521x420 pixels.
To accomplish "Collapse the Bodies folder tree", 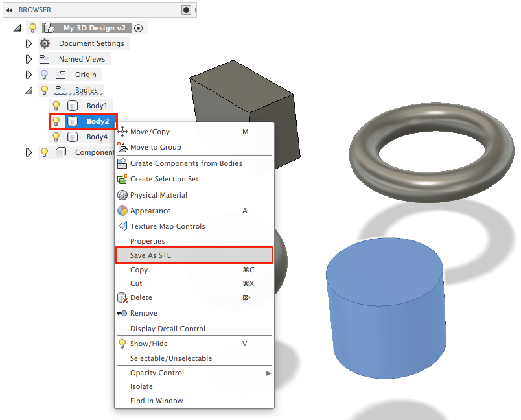I will (29, 90).
